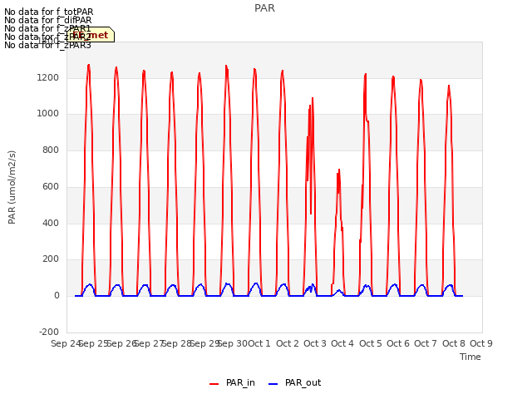532x399 pixels.
Task: Click the 1200 y-axis tick label
Action: tap(48, 77)
